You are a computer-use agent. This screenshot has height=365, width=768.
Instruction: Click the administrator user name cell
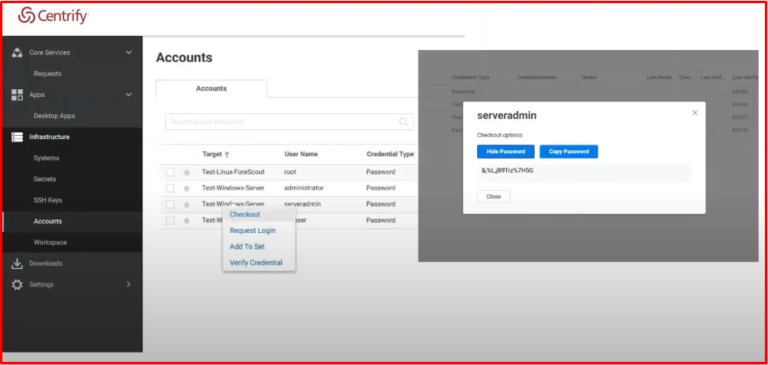pyautogui.click(x=304, y=188)
